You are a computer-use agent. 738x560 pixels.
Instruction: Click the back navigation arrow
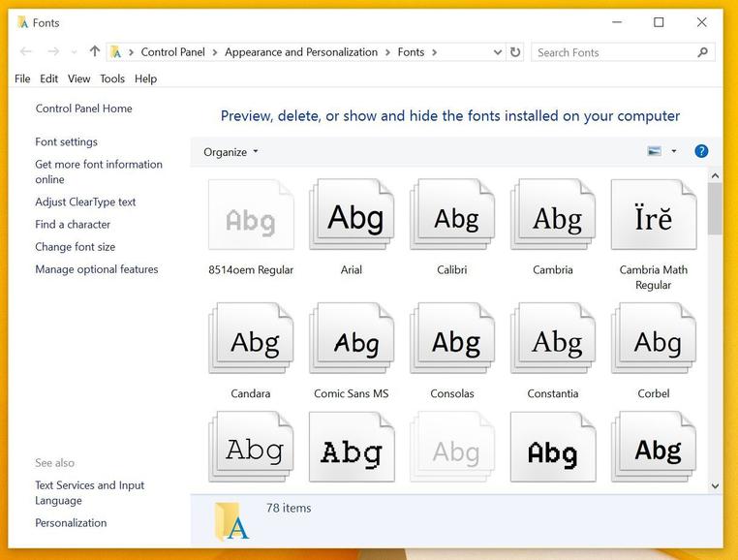tap(26, 51)
